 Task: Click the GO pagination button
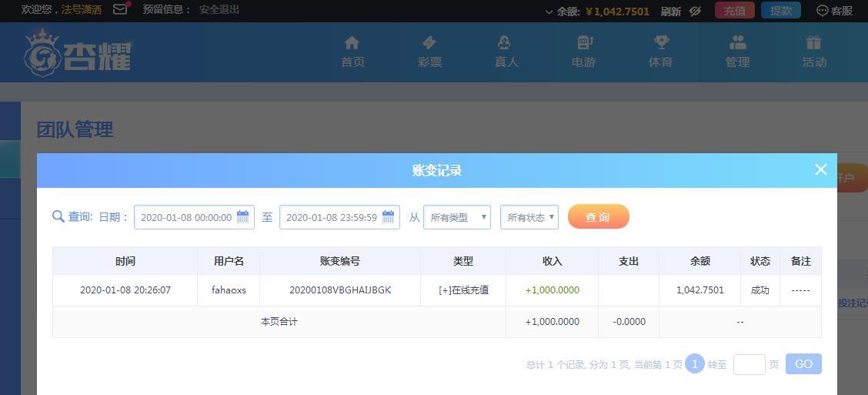coord(803,364)
